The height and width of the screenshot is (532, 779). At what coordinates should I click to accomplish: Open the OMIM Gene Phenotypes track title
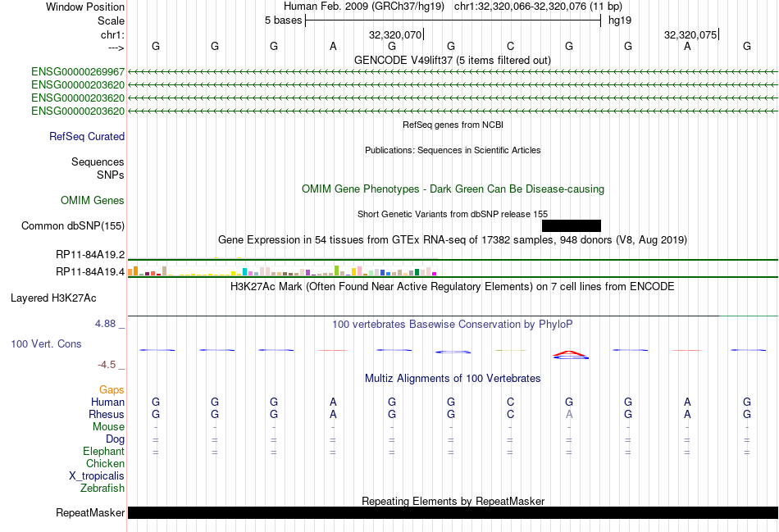[x=453, y=189]
